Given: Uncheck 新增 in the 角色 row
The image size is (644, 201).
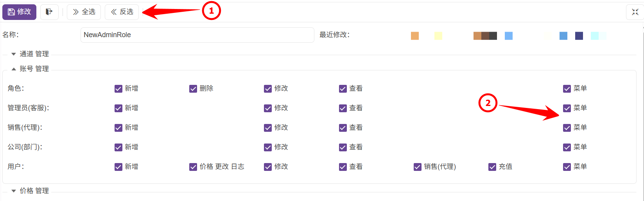Looking at the screenshot, I should coord(118,89).
